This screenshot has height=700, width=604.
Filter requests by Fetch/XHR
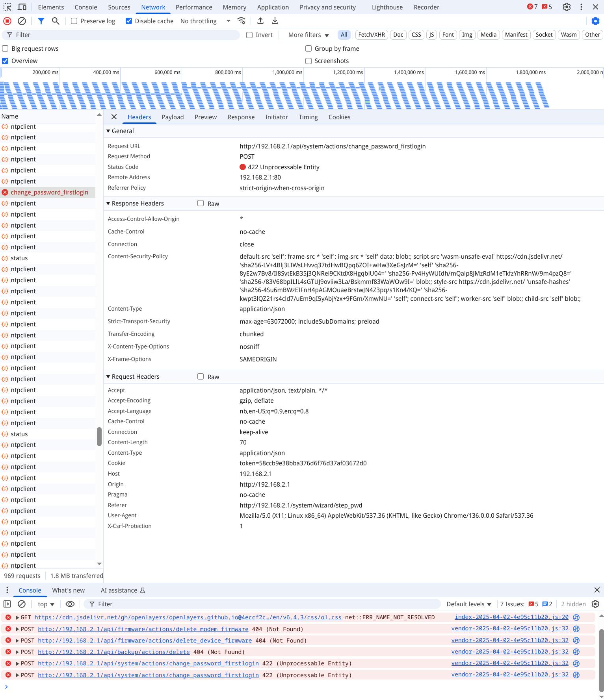tap(371, 35)
